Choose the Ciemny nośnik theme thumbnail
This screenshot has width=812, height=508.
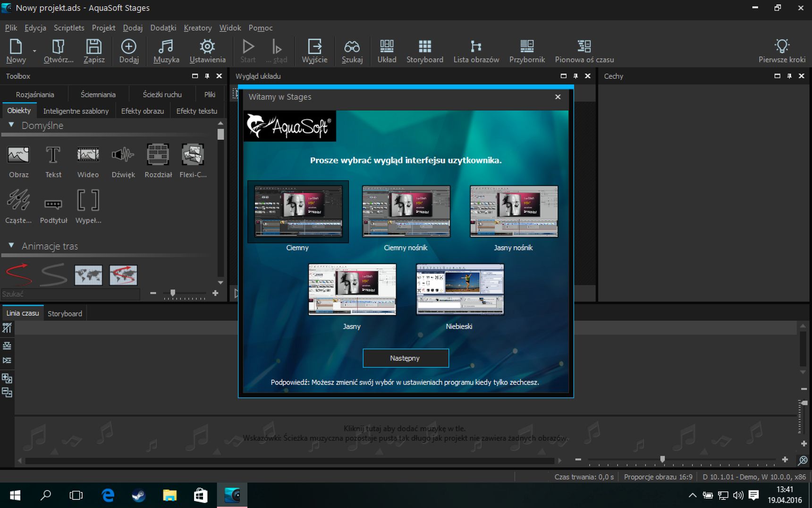click(x=406, y=211)
